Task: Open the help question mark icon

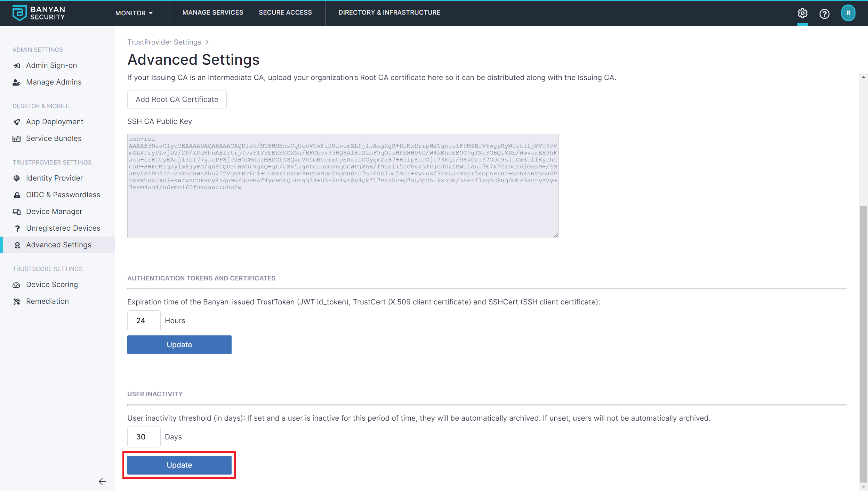Action: coord(824,14)
